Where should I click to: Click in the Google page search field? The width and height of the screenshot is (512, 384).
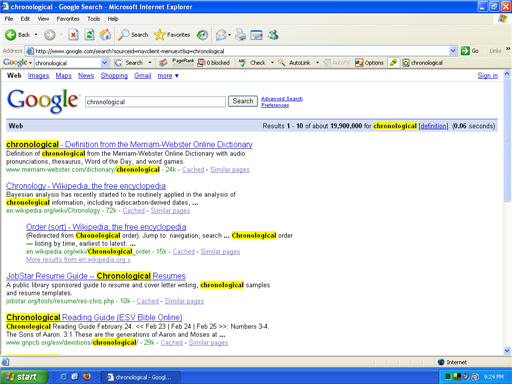[155, 102]
